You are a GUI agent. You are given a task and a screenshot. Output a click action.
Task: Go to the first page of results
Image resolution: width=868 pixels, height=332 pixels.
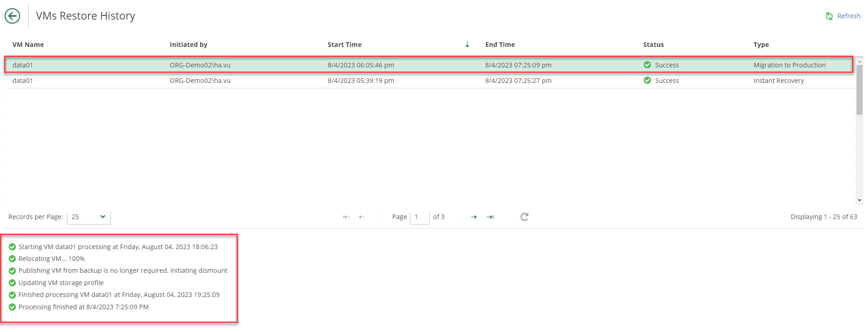point(346,217)
